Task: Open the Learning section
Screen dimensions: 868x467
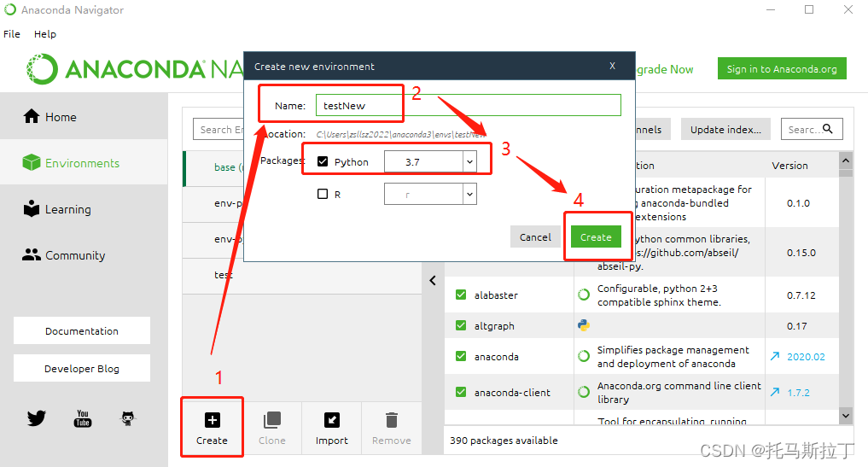Action: 84,209
